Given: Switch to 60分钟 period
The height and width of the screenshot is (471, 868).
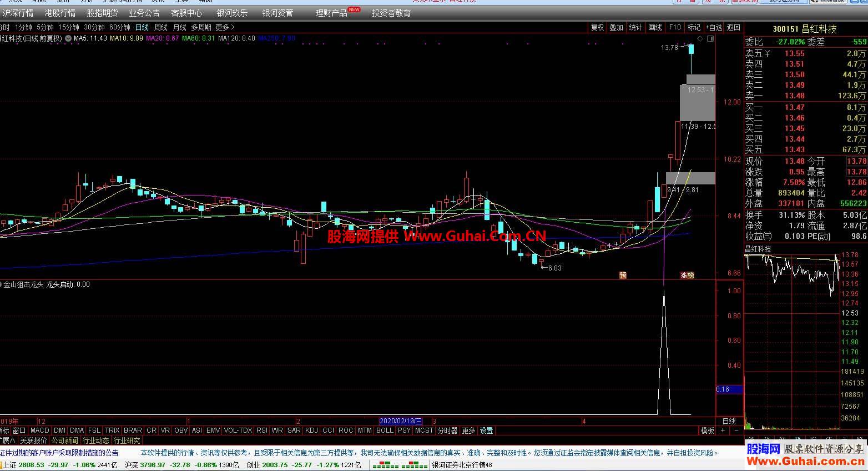Looking at the screenshot, I should pyautogui.click(x=120, y=27).
